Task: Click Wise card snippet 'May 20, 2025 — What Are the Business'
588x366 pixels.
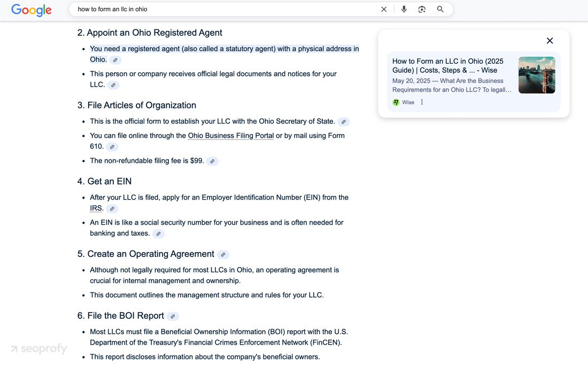Action: coord(448,81)
